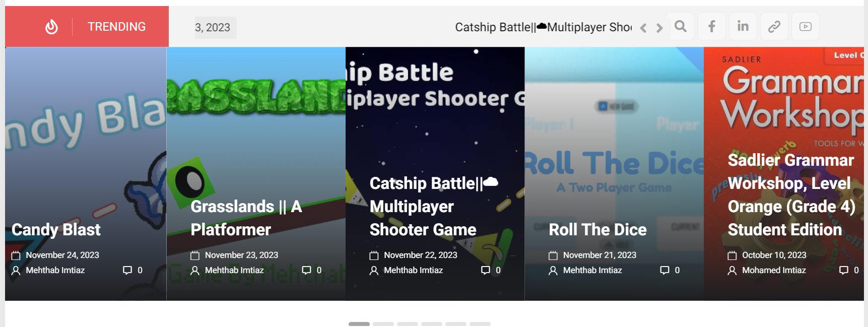The image size is (868, 327).
Task: Open Catship Battle Multiplayer Shooter Game post
Action: (434, 207)
